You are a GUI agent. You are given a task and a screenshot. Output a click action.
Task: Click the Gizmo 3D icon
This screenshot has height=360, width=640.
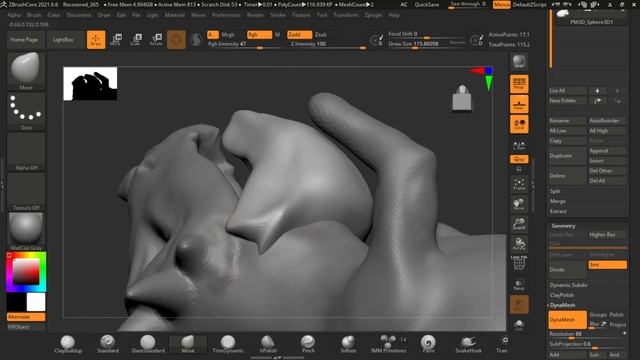point(176,40)
